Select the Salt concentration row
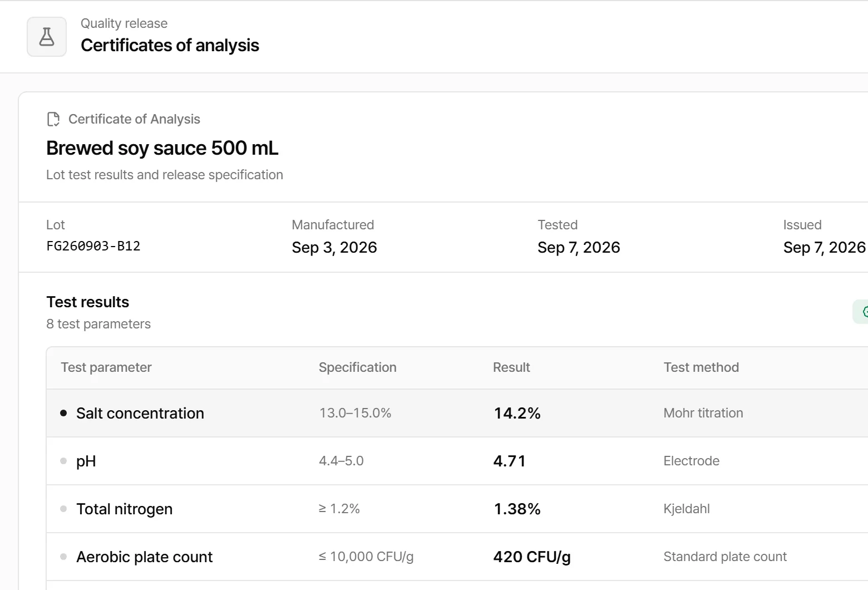 (x=457, y=413)
